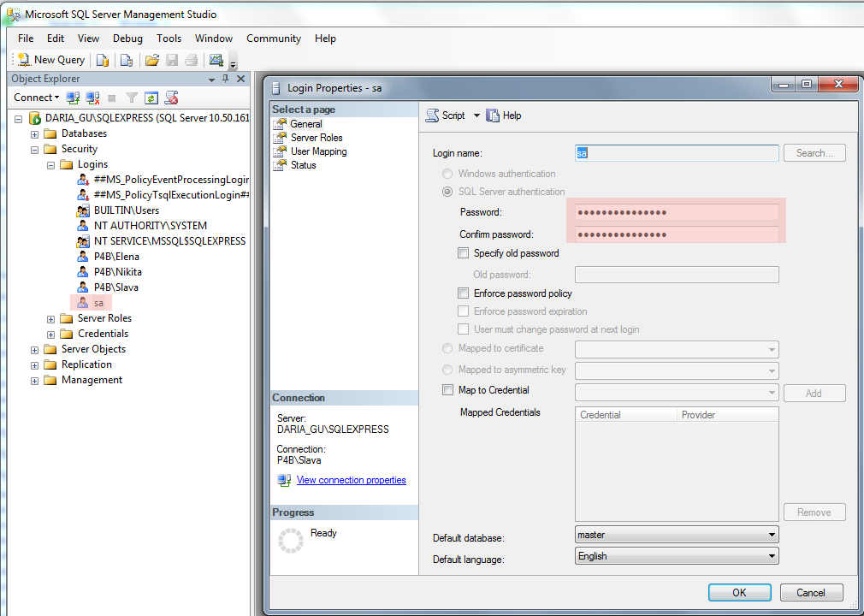This screenshot has width=864, height=616.
Task: Open the Default language dropdown
Action: coord(677,556)
